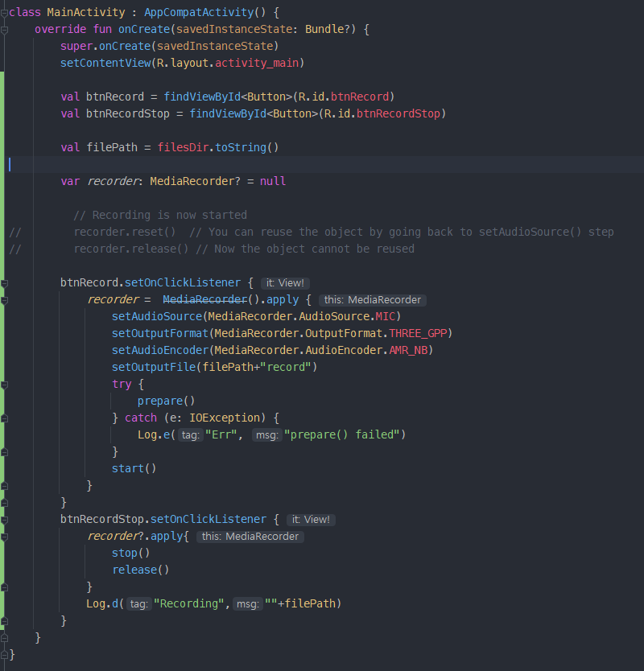Click setOutputFormat method call
This screenshot has height=671, width=644.
point(160,333)
